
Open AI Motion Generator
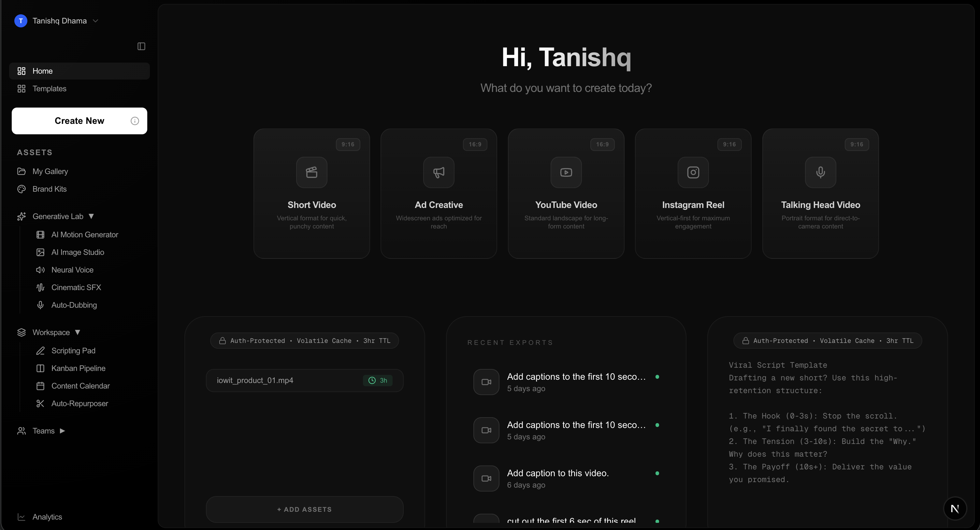pyautogui.click(x=84, y=235)
